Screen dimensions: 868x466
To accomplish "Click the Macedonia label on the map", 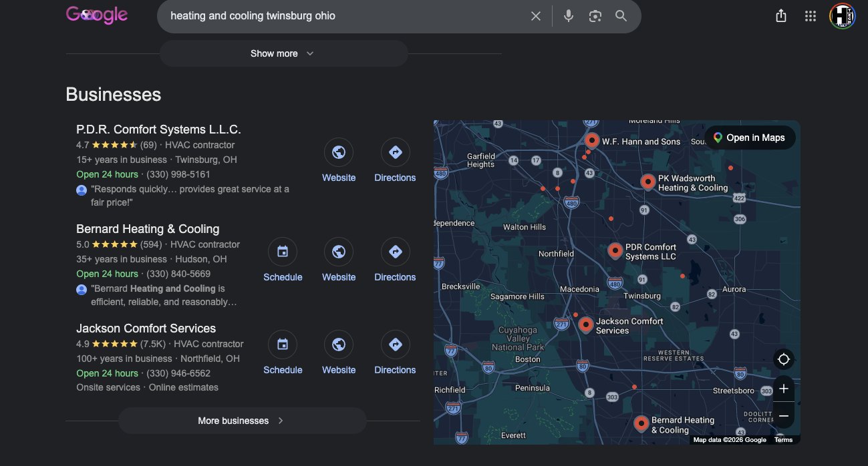I will [x=579, y=289].
